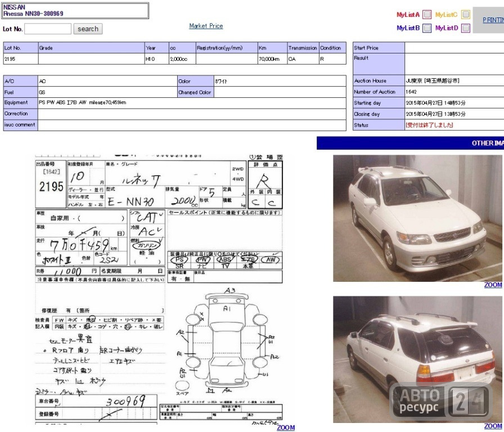Viewport: 504px width, 432px height.
Task: Select the Number of Auction value 1642
Action: [411, 92]
